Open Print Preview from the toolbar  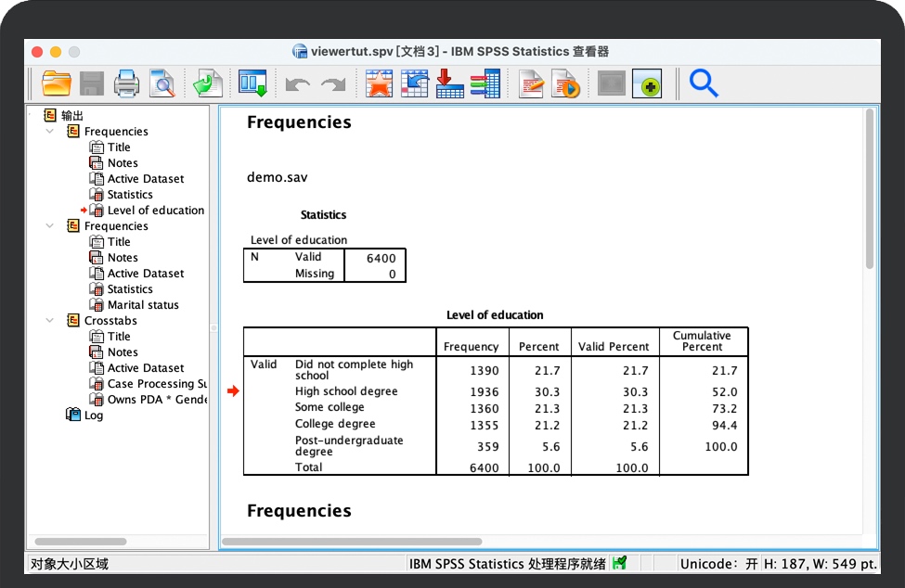tap(162, 83)
